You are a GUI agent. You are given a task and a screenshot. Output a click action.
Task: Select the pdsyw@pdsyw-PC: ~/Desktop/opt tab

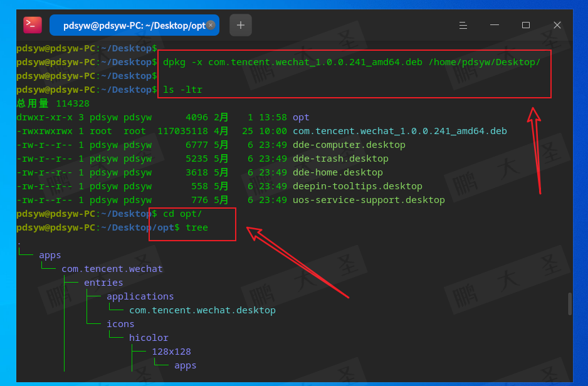tap(134, 25)
